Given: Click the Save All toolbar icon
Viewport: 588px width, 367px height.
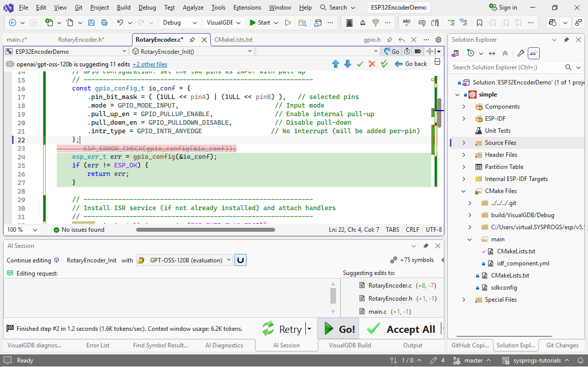Looking at the screenshot, I should tap(104, 23).
